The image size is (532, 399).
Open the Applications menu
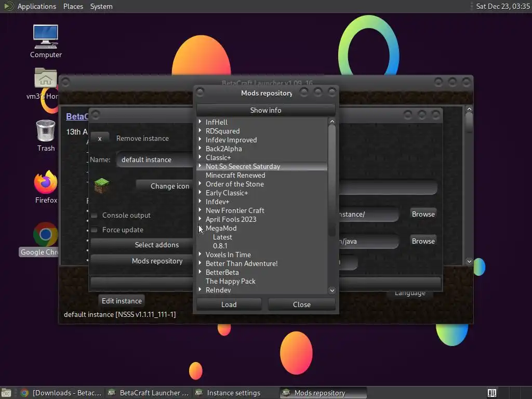point(37,6)
